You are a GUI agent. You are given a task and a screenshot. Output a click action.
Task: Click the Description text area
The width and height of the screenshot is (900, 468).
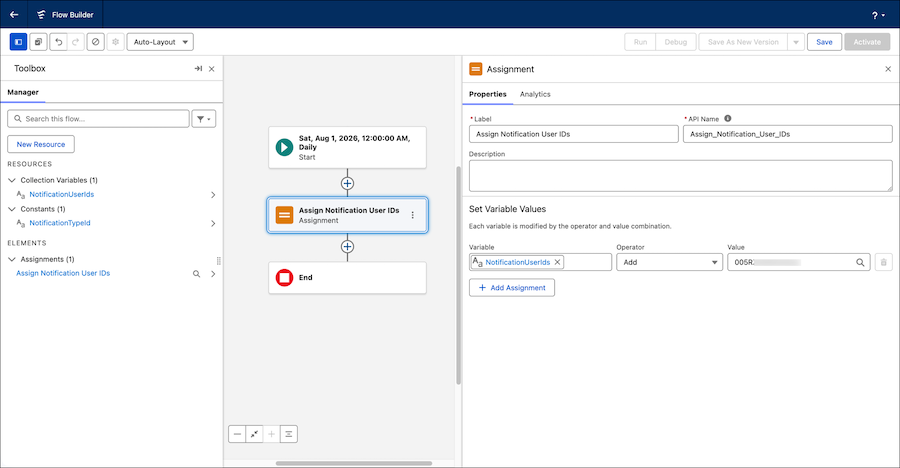tap(681, 176)
